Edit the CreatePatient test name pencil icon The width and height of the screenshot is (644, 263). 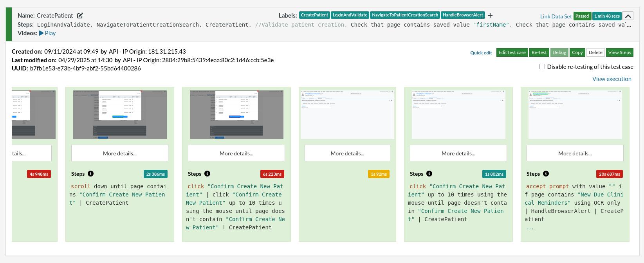(x=80, y=16)
